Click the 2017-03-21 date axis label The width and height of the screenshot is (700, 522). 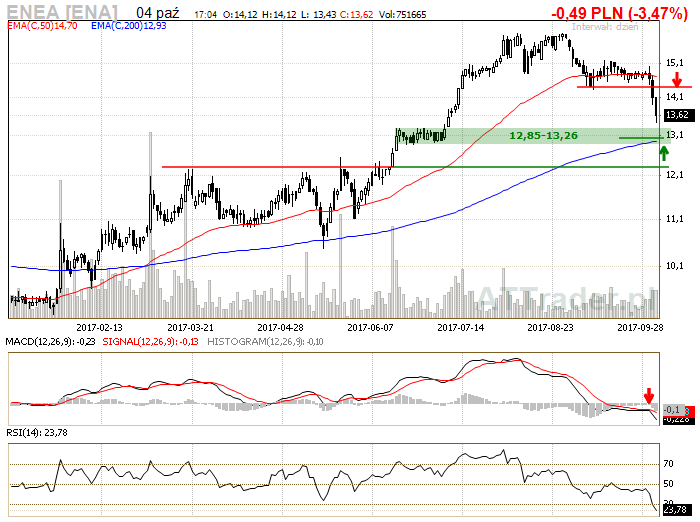[x=191, y=328]
